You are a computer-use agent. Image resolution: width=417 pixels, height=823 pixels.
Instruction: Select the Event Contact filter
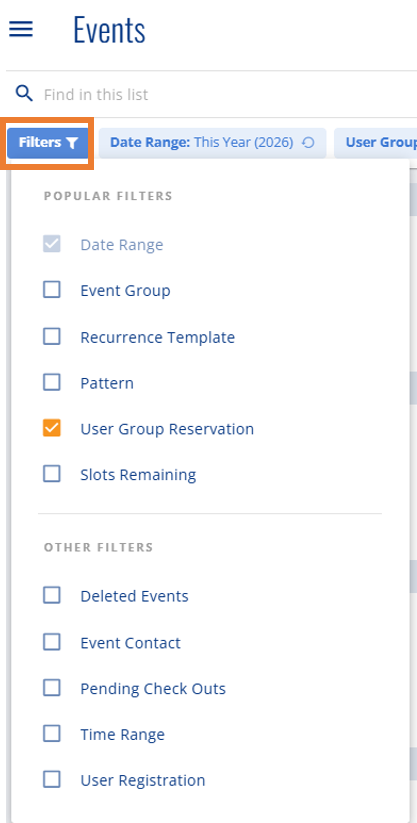coord(51,642)
